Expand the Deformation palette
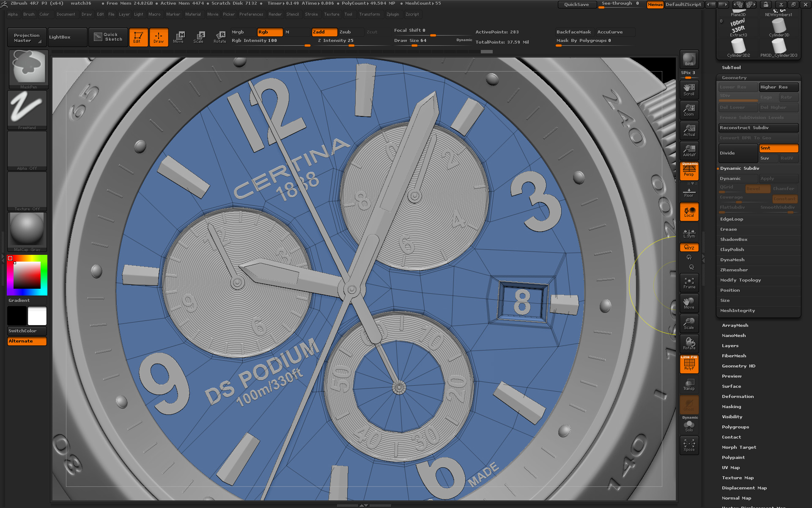This screenshot has width=812, height=508. pyautogui.click(x=738, y=397)
